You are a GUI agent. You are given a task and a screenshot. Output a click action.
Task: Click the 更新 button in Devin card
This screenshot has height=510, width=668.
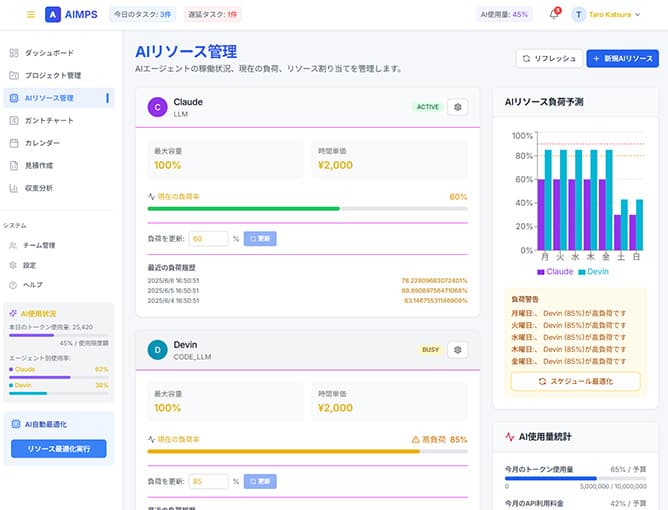coord(260,481)
